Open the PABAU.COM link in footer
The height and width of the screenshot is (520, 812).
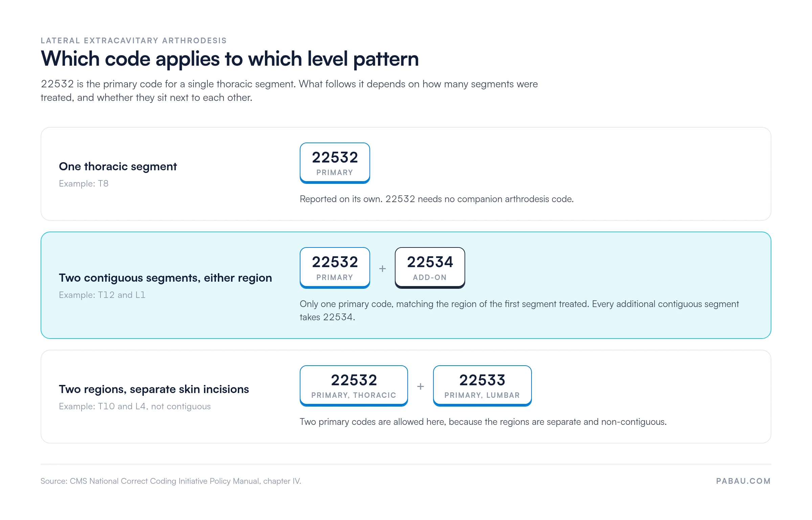pos(743,481)
